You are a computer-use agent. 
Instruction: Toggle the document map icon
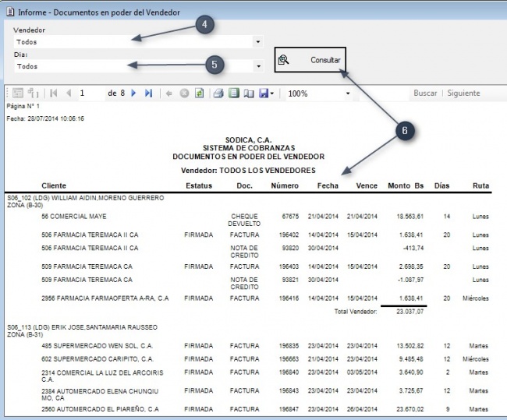[17, 94]
